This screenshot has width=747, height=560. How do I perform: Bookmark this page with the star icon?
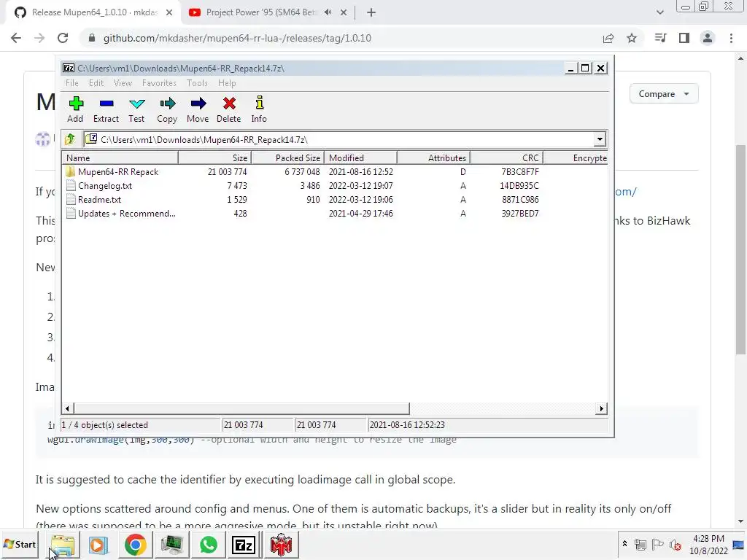click(632, 38)
